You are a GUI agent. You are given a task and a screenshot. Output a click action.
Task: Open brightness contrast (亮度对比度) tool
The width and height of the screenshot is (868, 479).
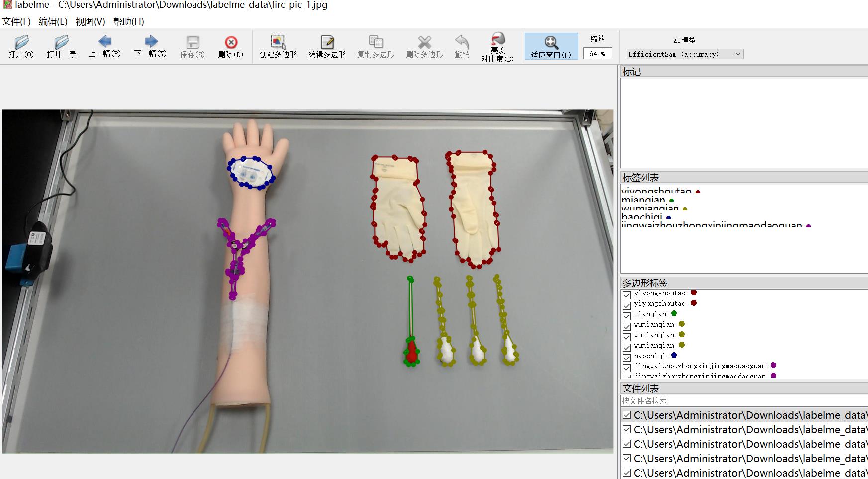click(x=497, y=47)
